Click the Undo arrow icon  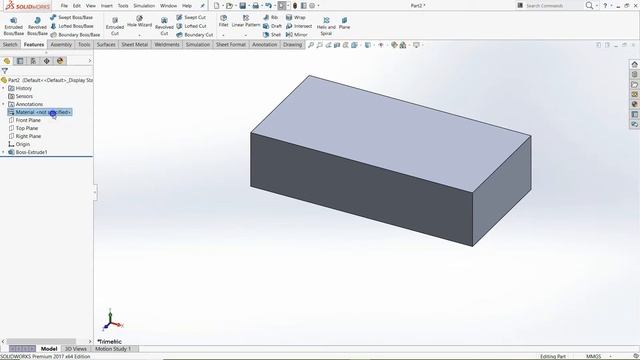click(x=268, y=6)
